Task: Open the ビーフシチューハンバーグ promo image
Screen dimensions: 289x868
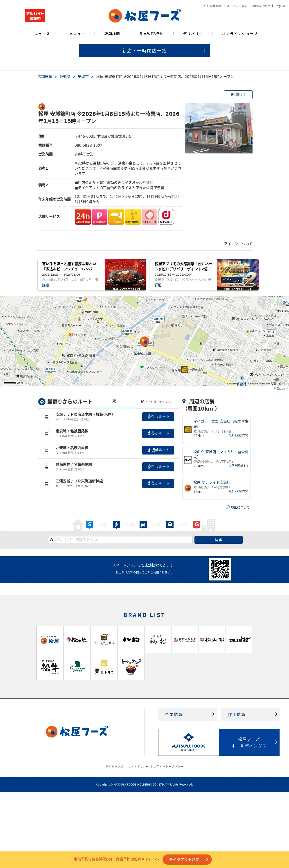Action: (x=126, y=275)
